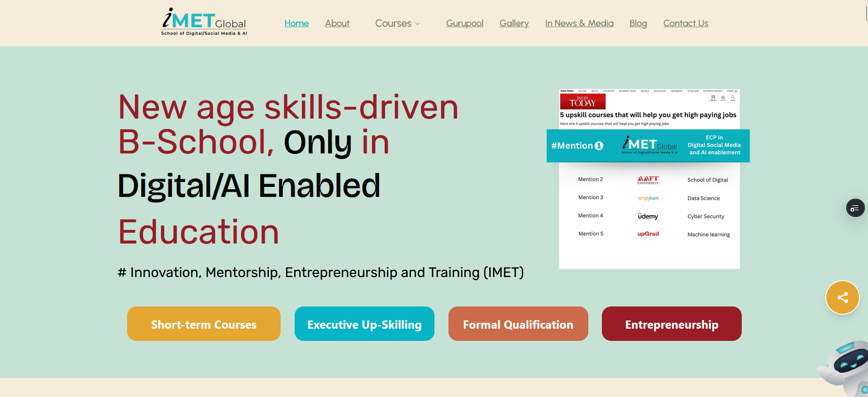The image size is (868, 397).
Task: Choose the Formal Qualification button
Action: tap(518, 324)
